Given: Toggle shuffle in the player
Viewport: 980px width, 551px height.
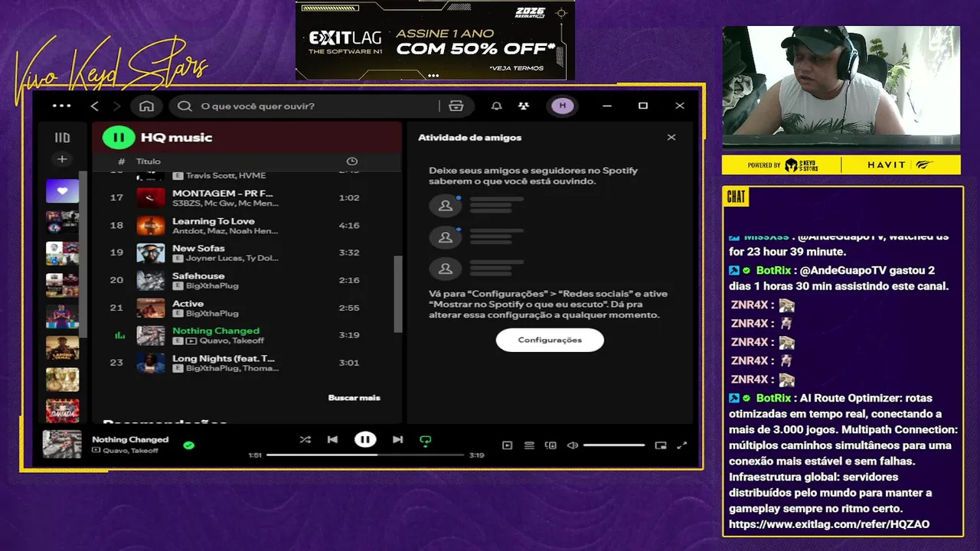Looking at the screenshot, I should [x=305, y=440].
